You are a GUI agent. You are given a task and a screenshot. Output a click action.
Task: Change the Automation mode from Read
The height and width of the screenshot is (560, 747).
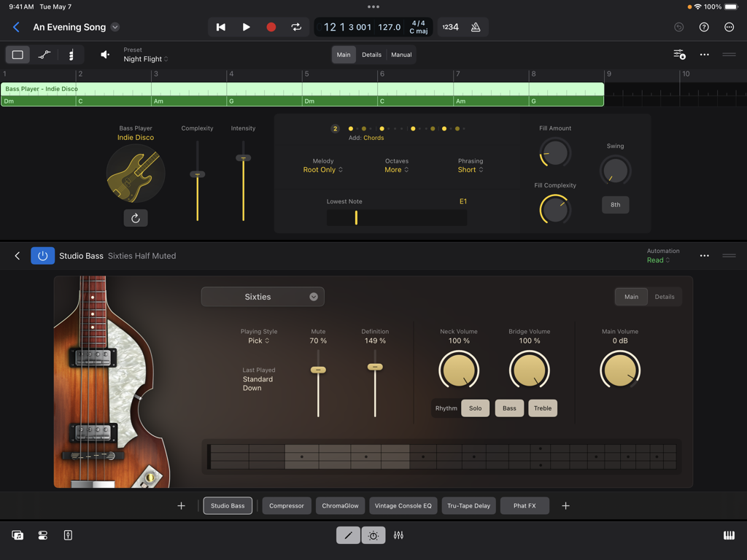(657, 259)
